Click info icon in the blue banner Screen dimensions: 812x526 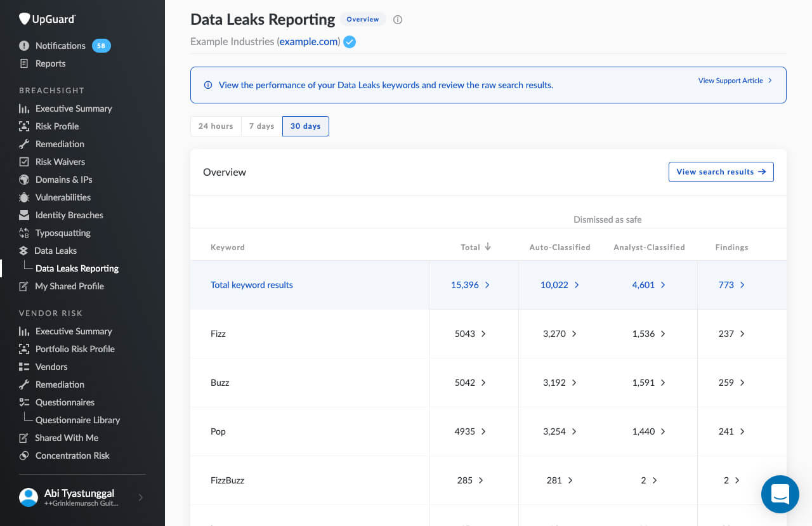coord(208,85)
